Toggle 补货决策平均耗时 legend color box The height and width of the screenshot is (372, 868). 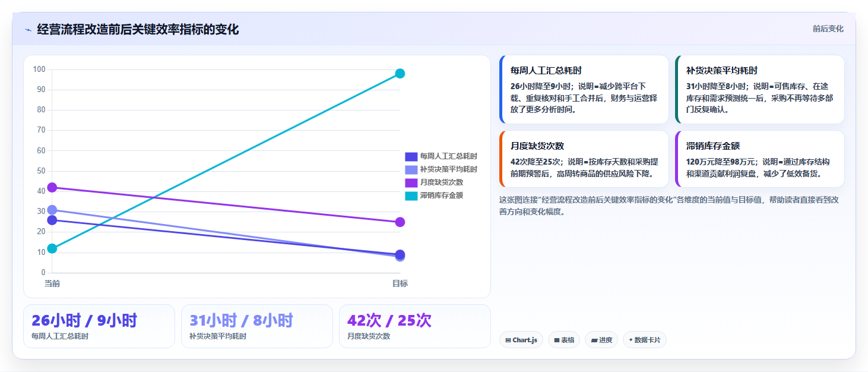tap(411, 169)
